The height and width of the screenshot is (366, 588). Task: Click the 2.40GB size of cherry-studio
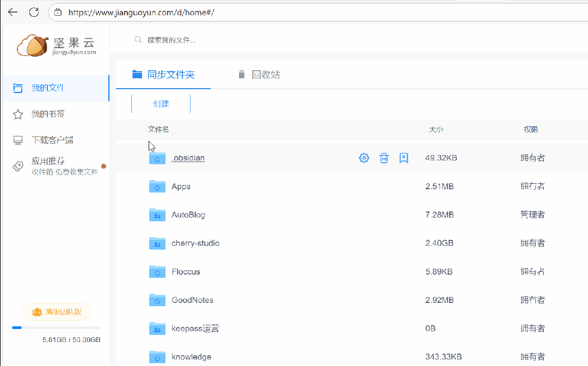[439, 243]
